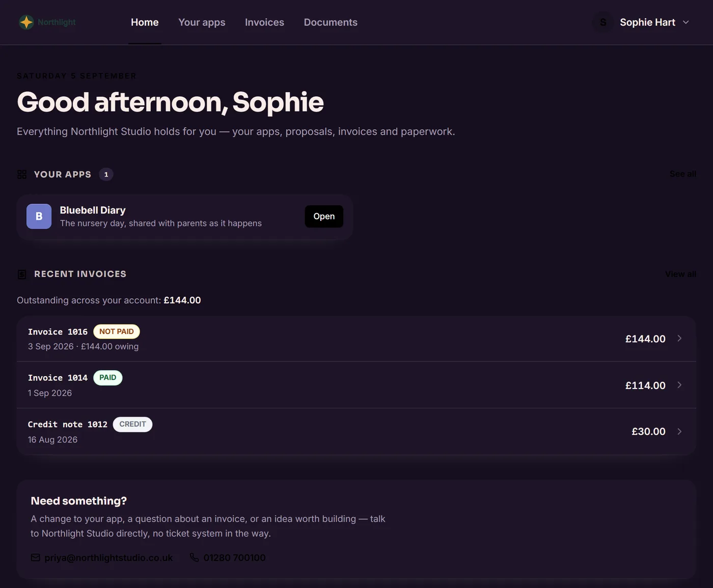Click the priya@northlightstudio.co.uk email link

click(x=108, y=558)
